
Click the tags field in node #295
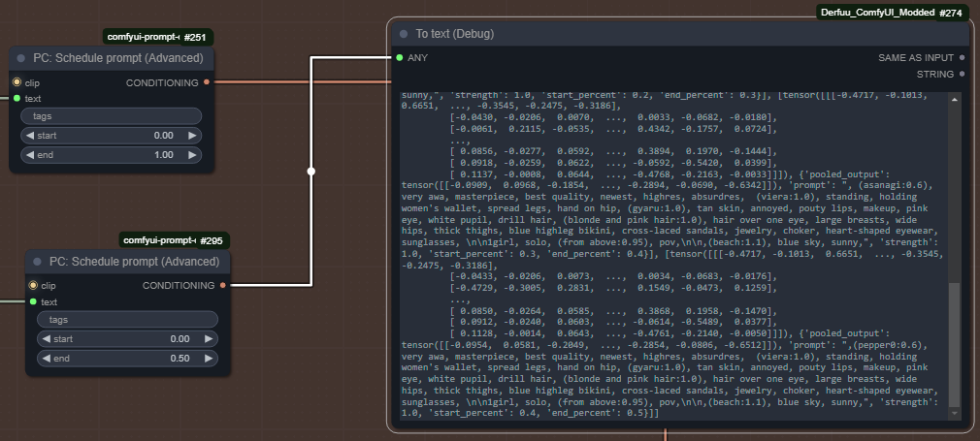[x=127, y=320]
